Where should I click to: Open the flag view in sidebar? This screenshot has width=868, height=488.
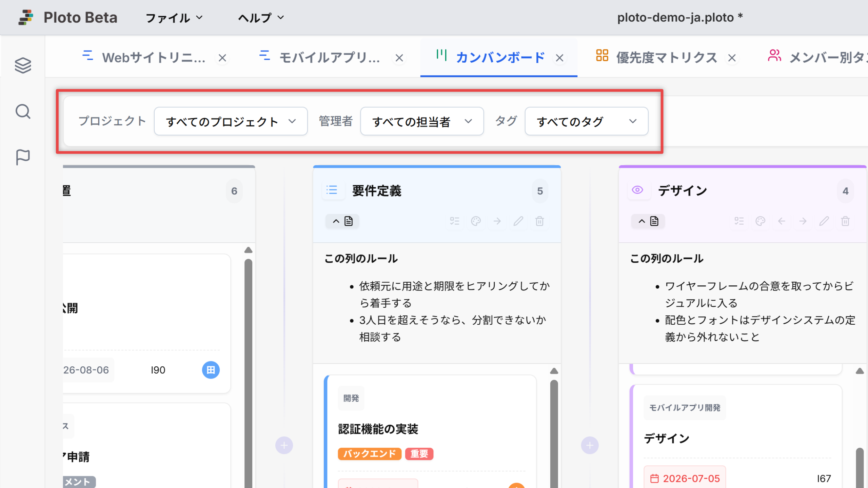pyautogui.click(x=23, y=157)
